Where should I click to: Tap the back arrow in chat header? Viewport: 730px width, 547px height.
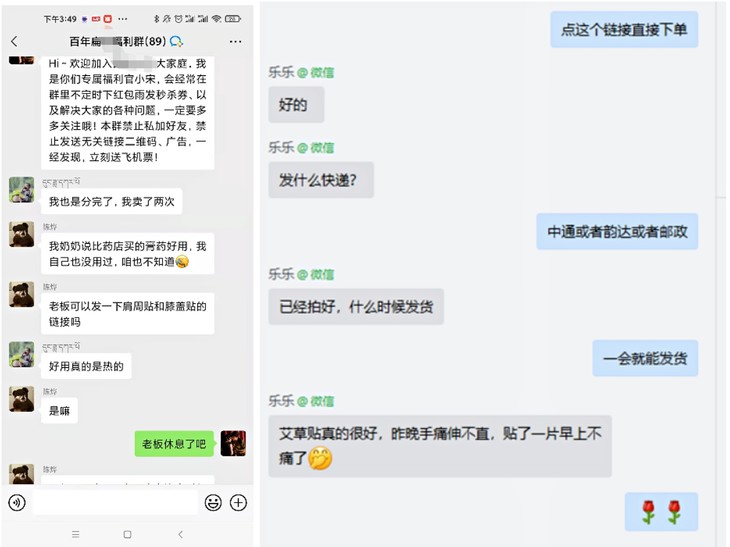[14, 41]
